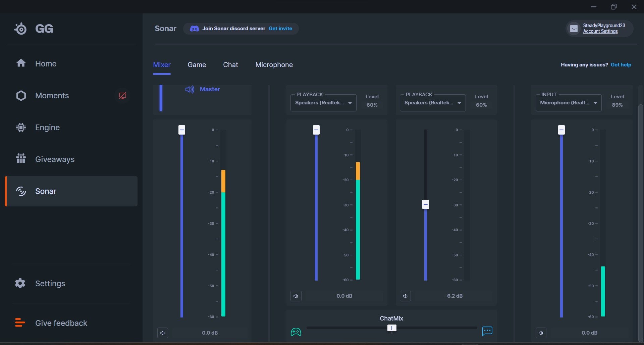Open the Input Microphone device dropdown
Viewport: 644px width, 345px height.
pyautogui.click(x=569, y=103)
